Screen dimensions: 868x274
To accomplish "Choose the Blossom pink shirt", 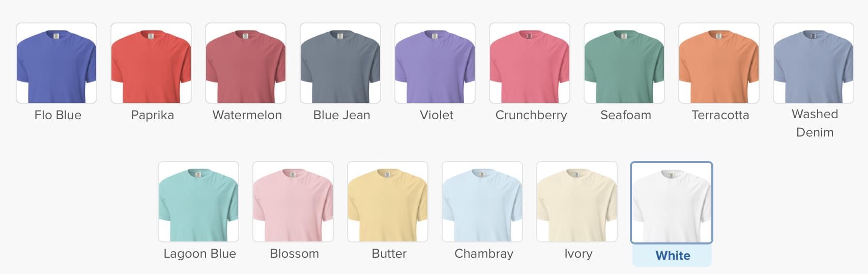I will click(x=293, y=202).
